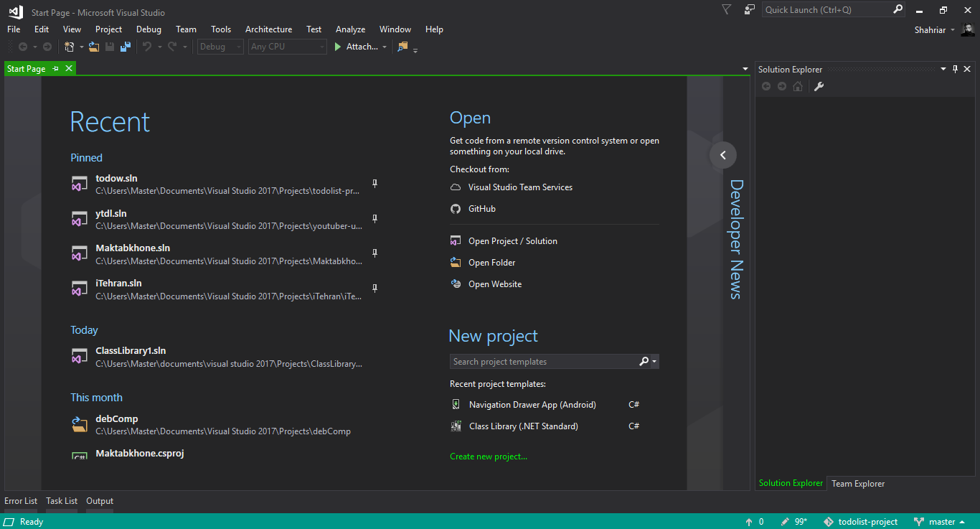980x529 pixels.
Task: Unpin todow.sln from Pinned list
Action: (x=374, y=184)
